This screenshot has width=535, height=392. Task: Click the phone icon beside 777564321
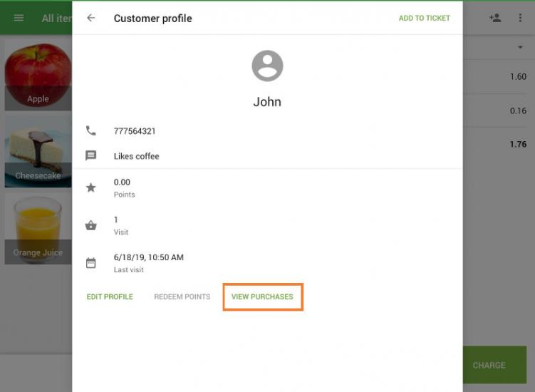[x=90, y=130]
